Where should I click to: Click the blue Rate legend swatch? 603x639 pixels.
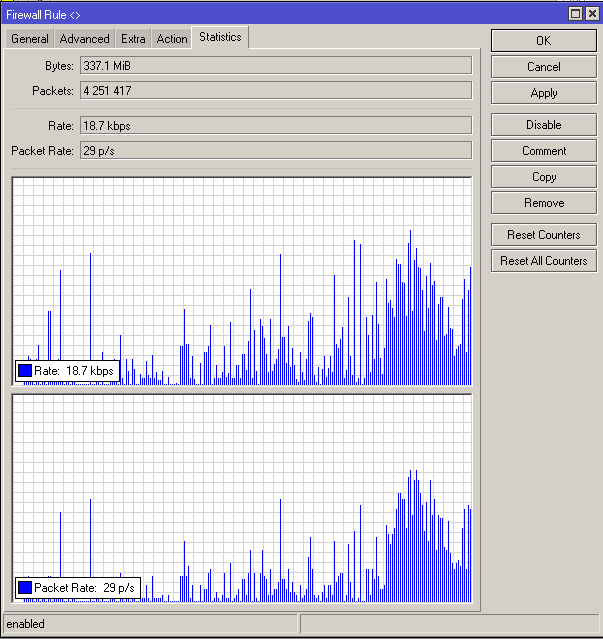coord(25,371)
